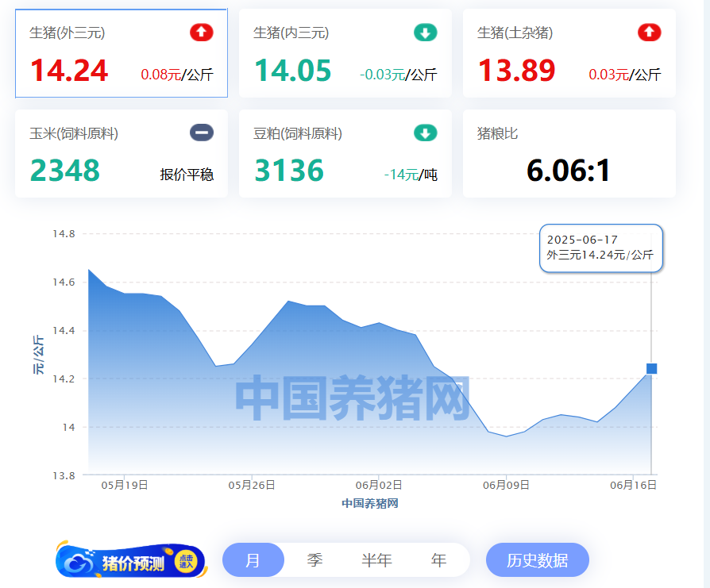This screenshot has width=710, height=588.
Task: Click 生猪(内三元) card title
Action: click(291, 33)
